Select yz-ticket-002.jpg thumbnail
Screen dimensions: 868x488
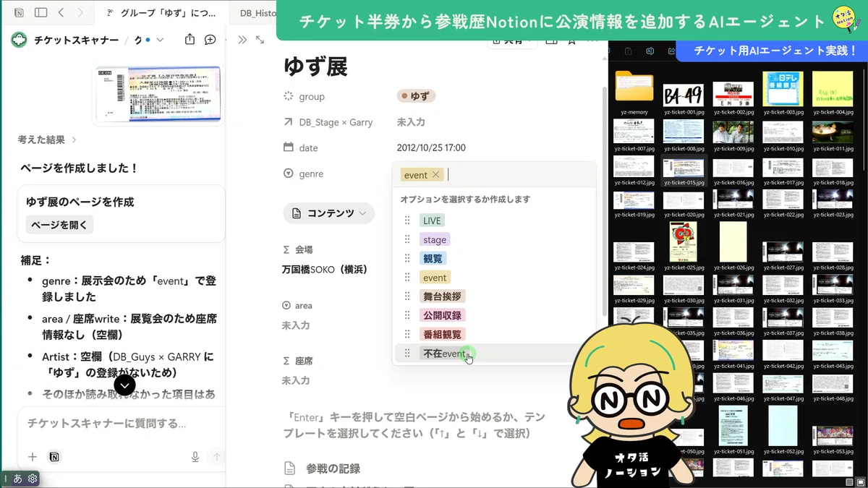point(733,93)
